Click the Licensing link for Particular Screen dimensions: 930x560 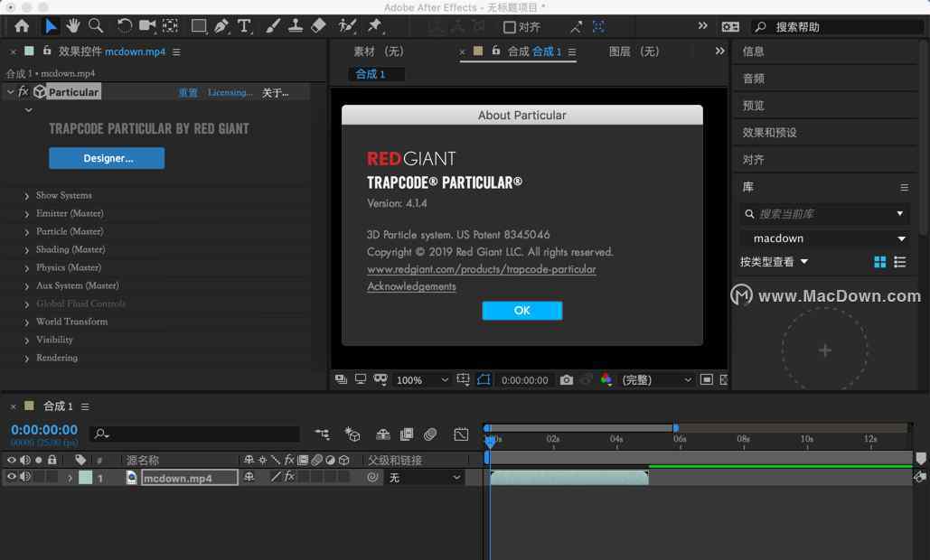click(230, 92)
